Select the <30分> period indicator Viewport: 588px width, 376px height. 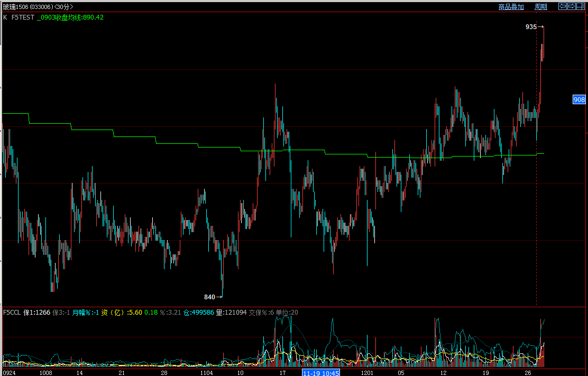tap(64, 7)
